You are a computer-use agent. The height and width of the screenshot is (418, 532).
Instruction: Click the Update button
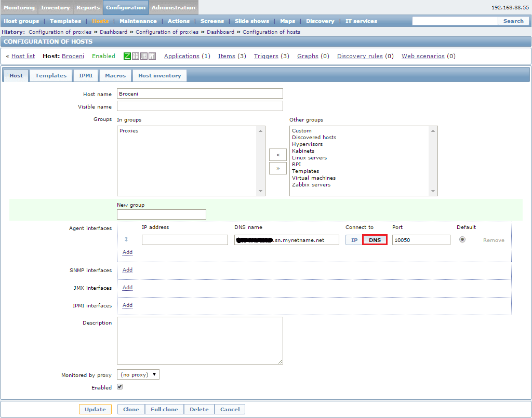pos(95,409)
